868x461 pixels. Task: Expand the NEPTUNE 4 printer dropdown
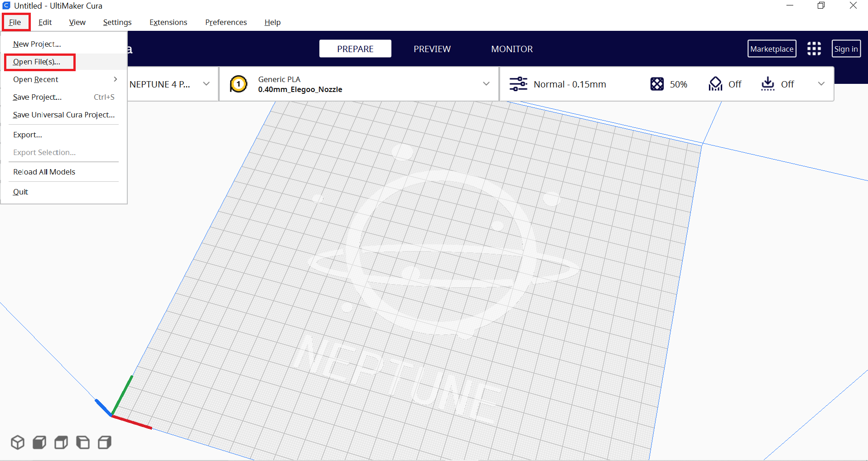coord(206,83)
